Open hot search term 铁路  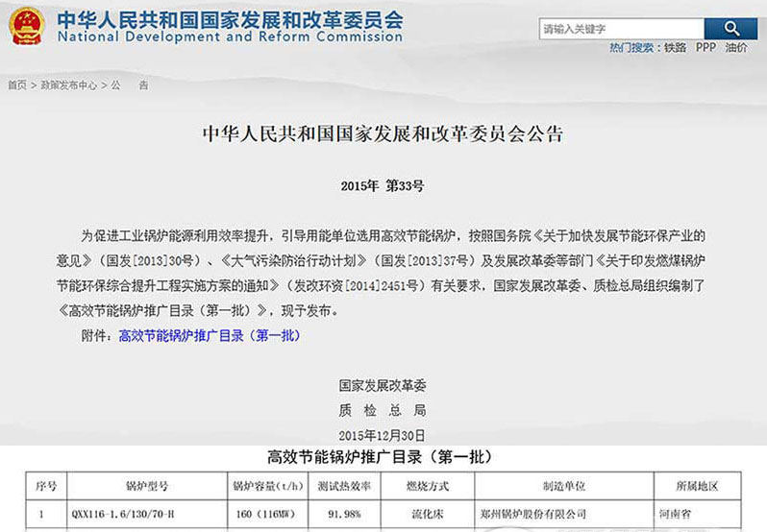pyautogui.click(x=675, y=47)
